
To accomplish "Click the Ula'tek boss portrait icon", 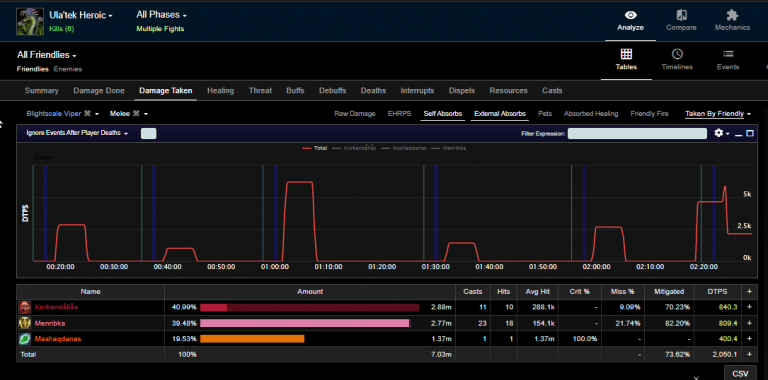I will [x=30, y=22].
